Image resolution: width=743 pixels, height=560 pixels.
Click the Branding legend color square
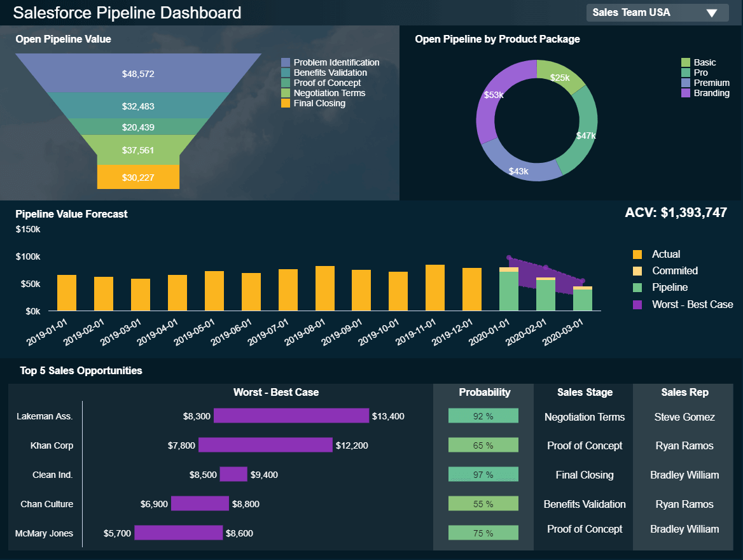pos(686,93)
